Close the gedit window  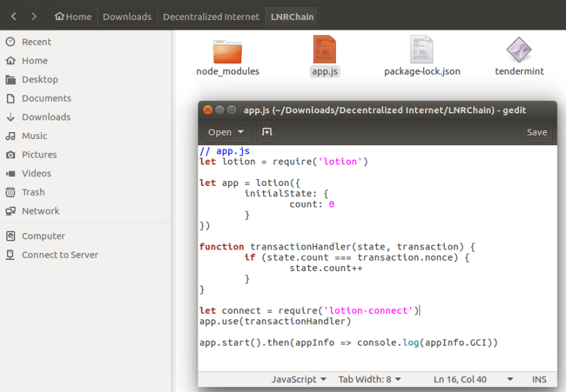pyautogui.click(x=207, y=110)
